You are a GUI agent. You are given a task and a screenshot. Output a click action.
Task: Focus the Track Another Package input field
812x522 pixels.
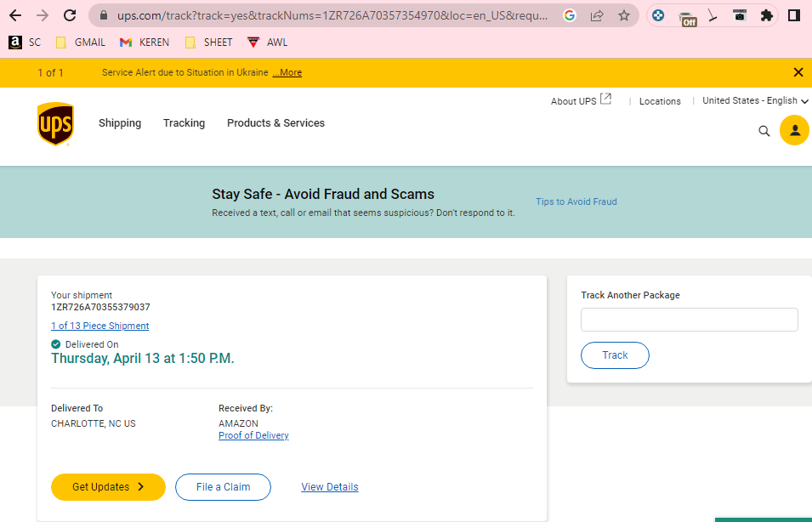[x=690, y=320]
